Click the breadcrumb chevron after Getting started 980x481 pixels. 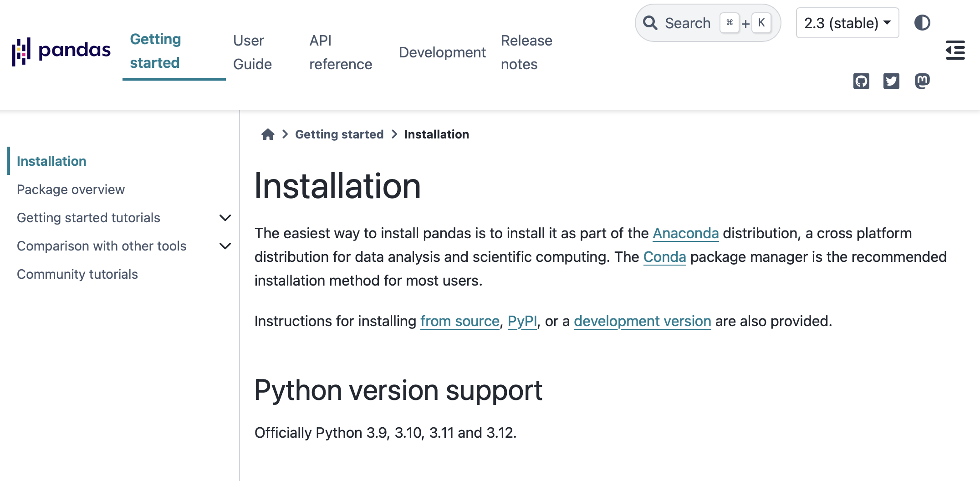[x=393, y=134]
